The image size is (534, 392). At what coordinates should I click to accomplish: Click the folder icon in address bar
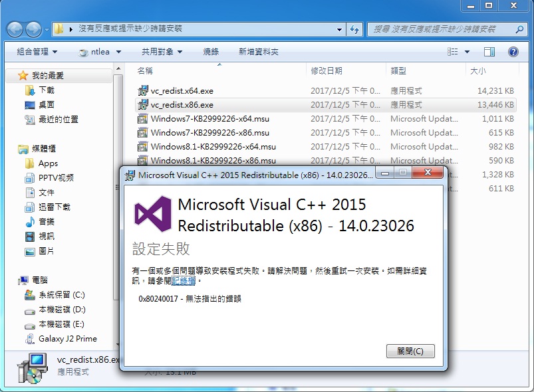[x=59, y=29]
